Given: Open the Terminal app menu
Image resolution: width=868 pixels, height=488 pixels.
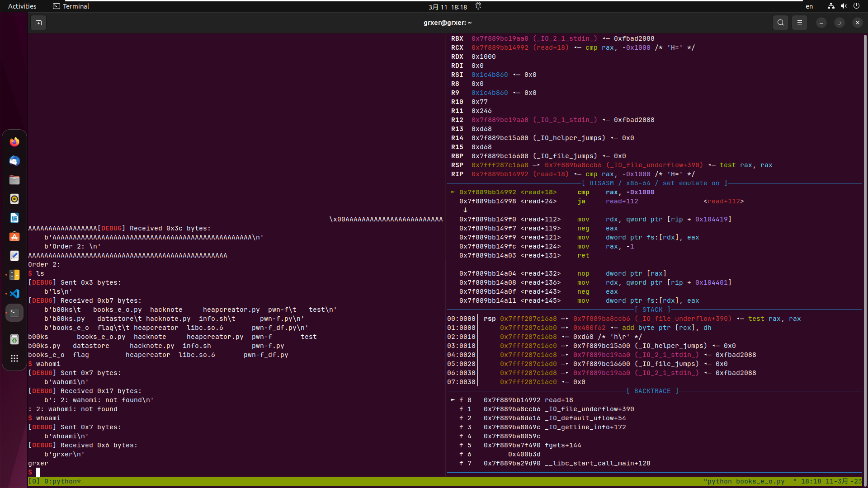Looking at the screenshot, I should [x=71, y=6].
